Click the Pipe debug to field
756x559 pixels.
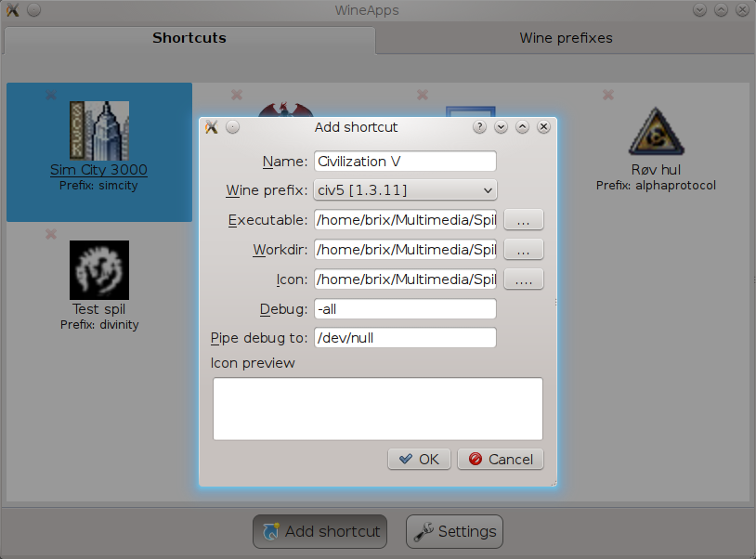click(x=405, y=338)
